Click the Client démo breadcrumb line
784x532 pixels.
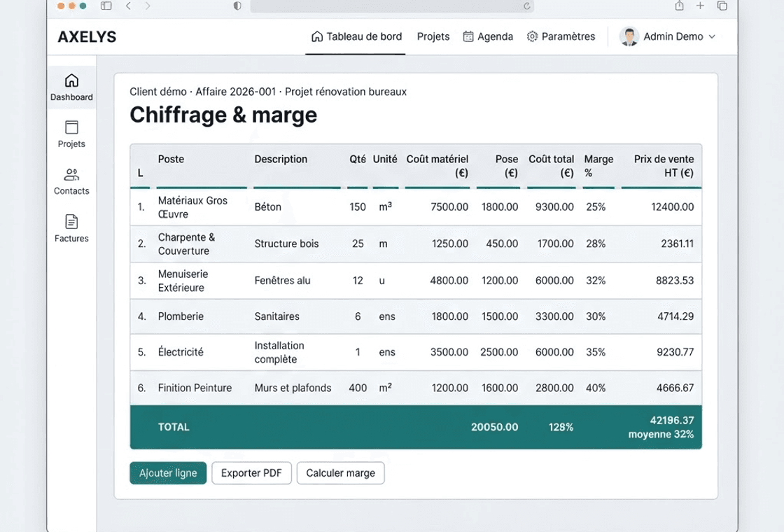click(x=268, y=92)
